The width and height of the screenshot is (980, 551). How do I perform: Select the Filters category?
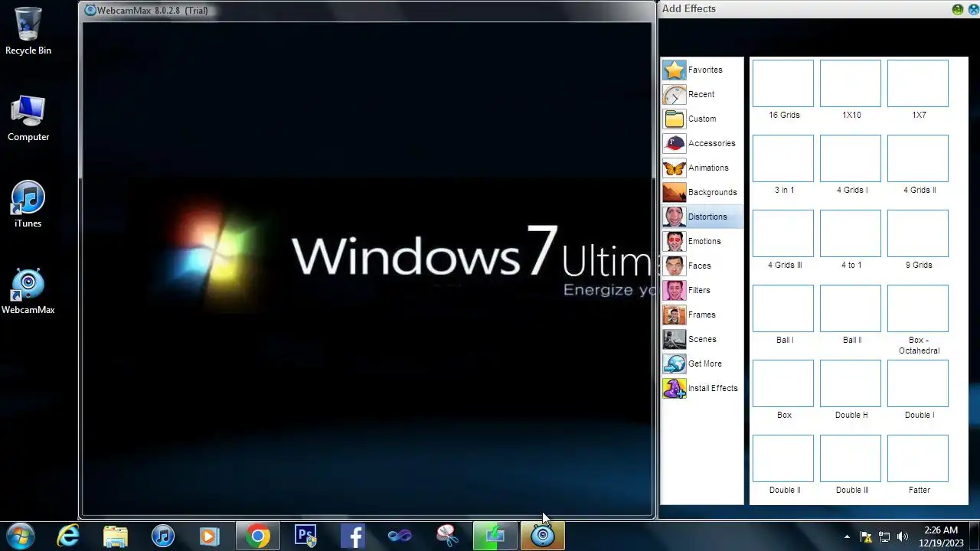click(x=702, y=290)
